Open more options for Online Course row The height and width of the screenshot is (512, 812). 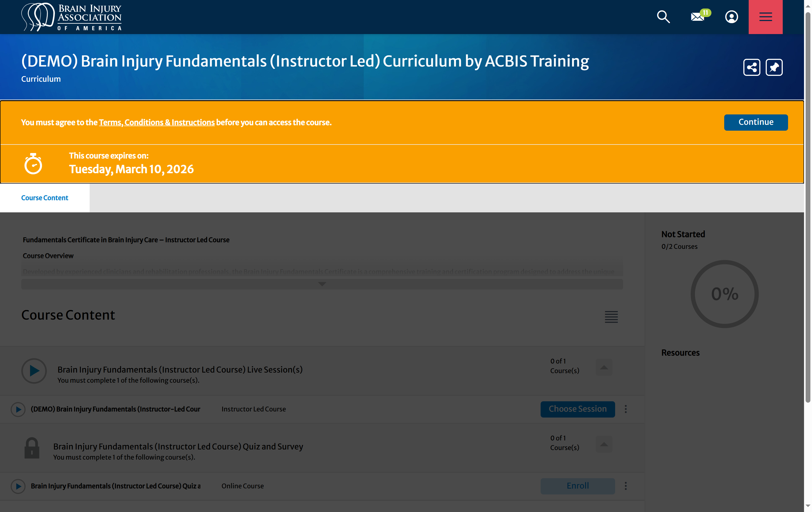(625, 486)
